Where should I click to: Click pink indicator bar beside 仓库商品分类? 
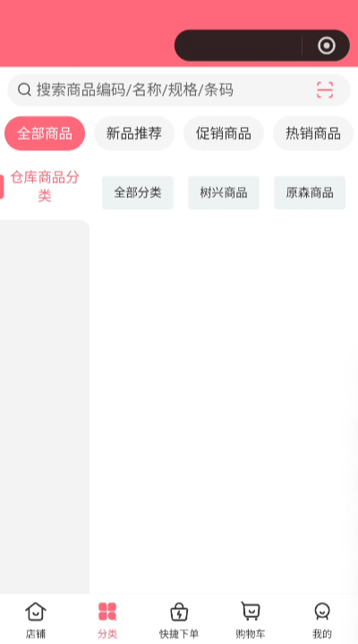pos(2,187)
